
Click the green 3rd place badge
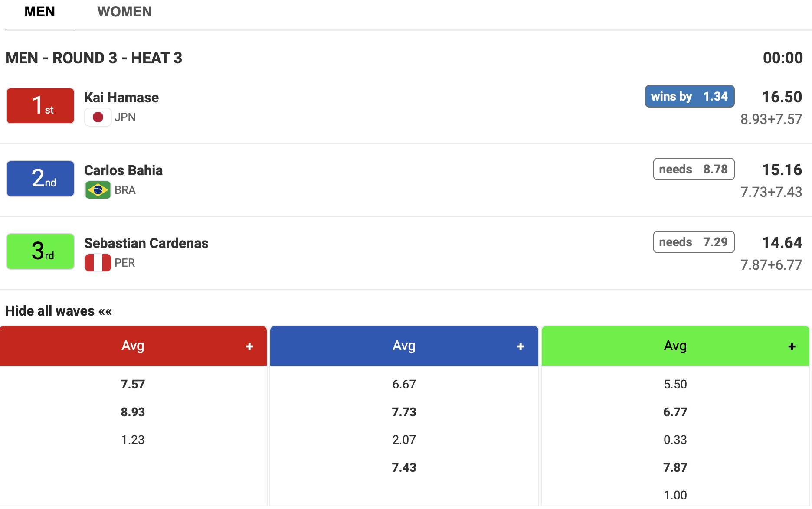[40, 251]
